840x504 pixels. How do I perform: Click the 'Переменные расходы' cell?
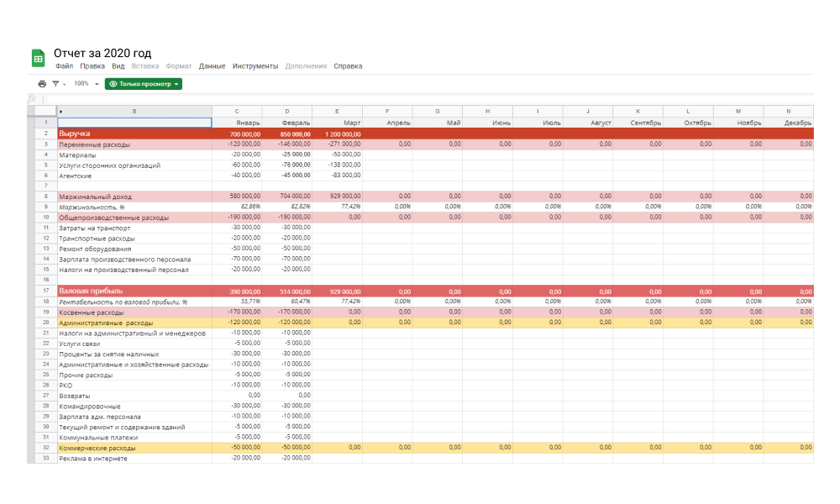click(134, 144)
